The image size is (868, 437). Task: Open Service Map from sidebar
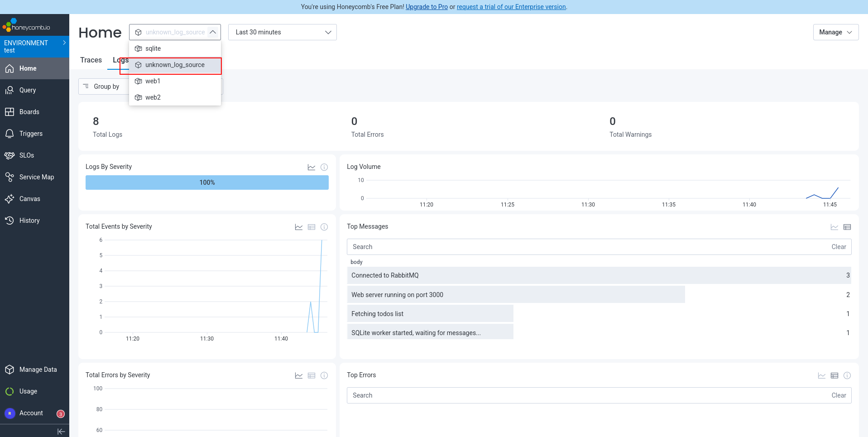pos(36,177)
